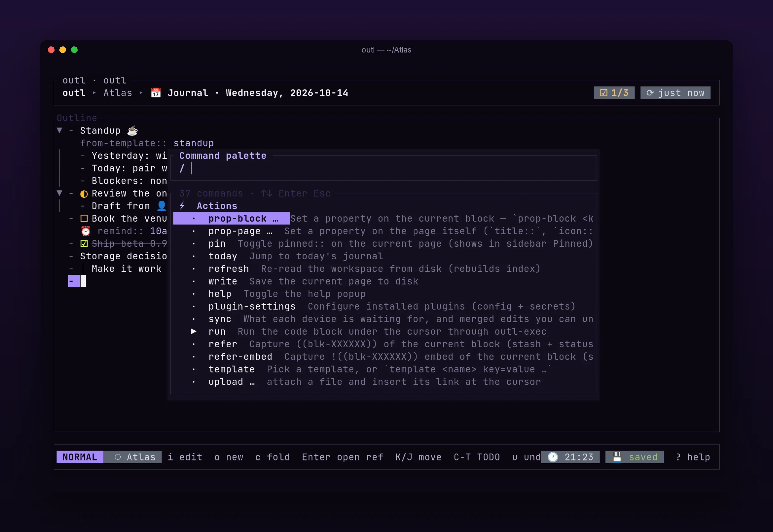Click the calendar icon before Journal

coord(155,93)
